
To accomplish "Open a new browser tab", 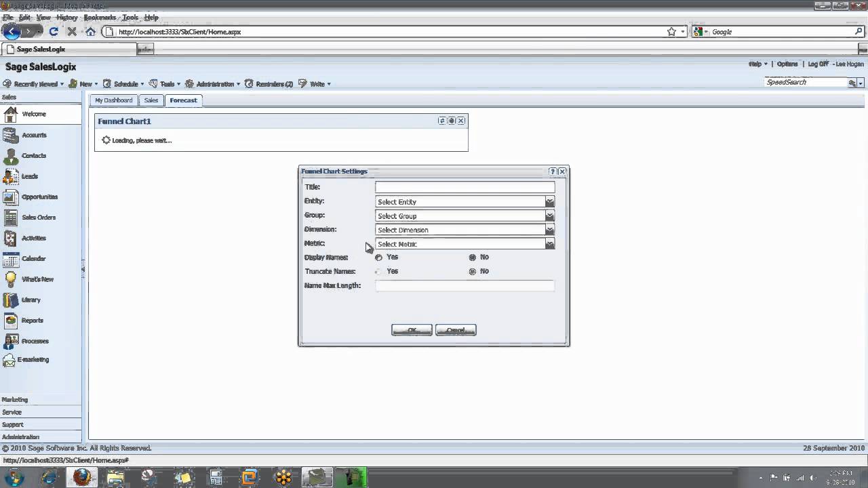I will (x=145, y=49).
